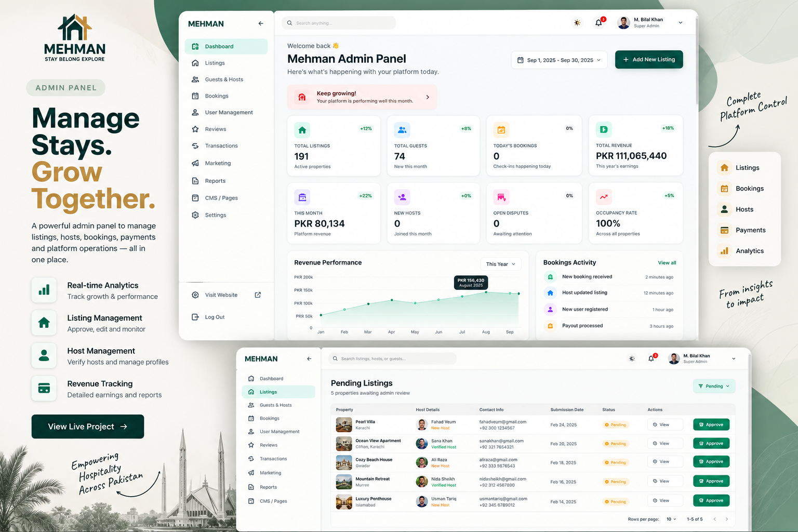Image resolution: width=798 pixels, height=532 pixels.
Task: Go to next page of pending listings
Action: pos(726,519)
